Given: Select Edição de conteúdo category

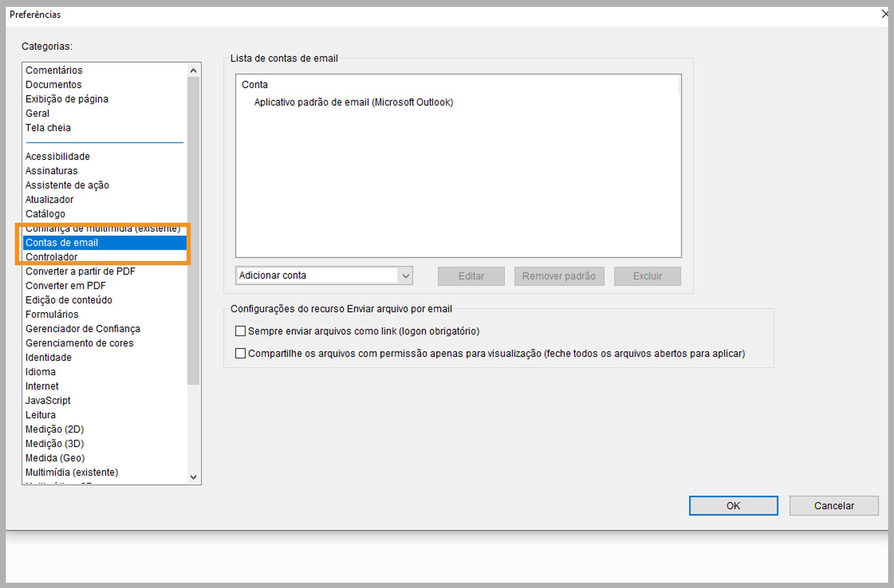Looking at the screenshot, I should pos(69,300).
